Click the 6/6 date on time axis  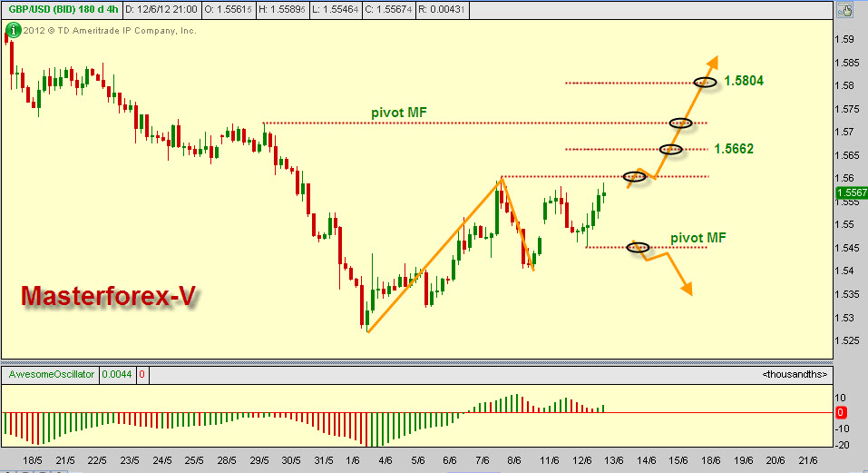450,460
